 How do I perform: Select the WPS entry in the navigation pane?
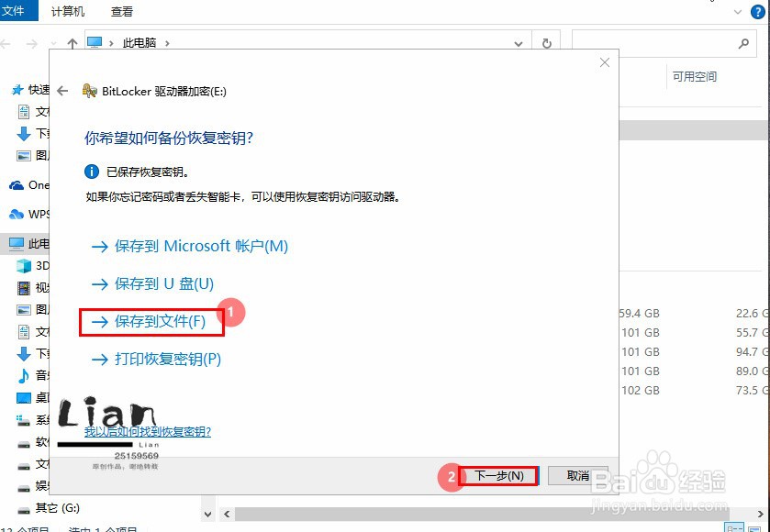(29, 215)
